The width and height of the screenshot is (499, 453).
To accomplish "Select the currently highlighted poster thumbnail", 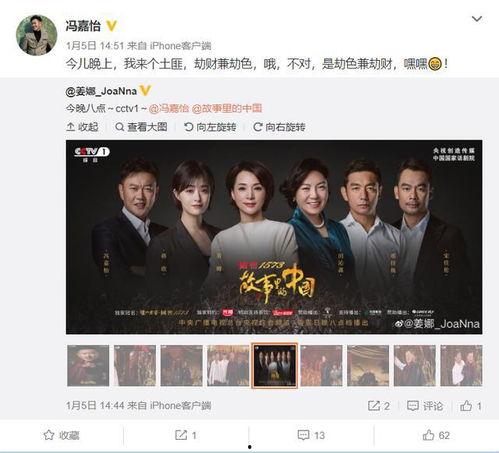I will pos(274,366).
